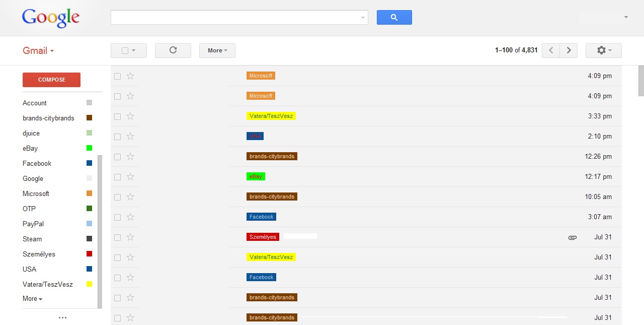
Task: Star the Személyes email from Jul 31
Action: coord(130,237)
